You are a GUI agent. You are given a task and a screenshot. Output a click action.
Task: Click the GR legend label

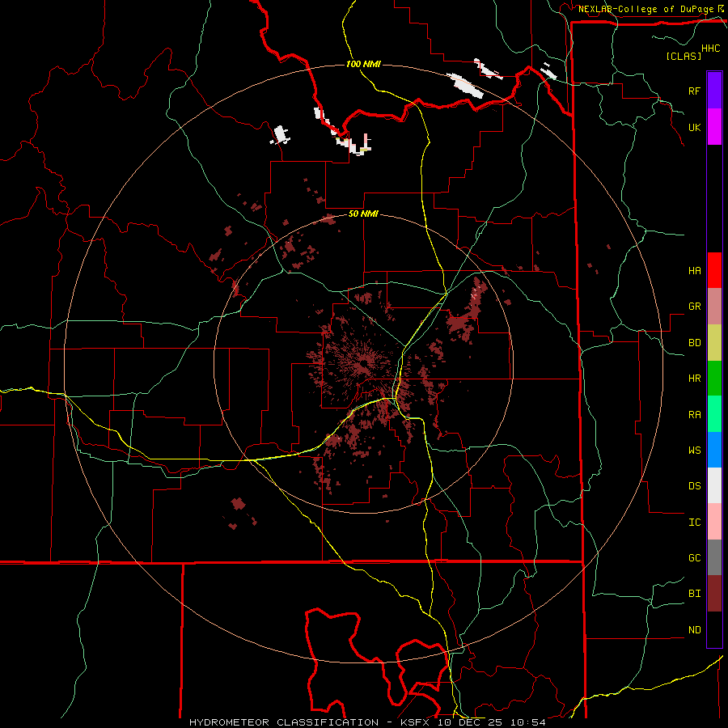(694, 307)
